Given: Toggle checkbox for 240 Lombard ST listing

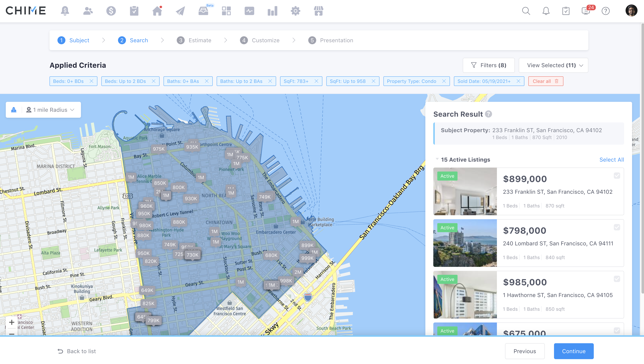Looking at the screenshot, I should [x=617, y=227].
